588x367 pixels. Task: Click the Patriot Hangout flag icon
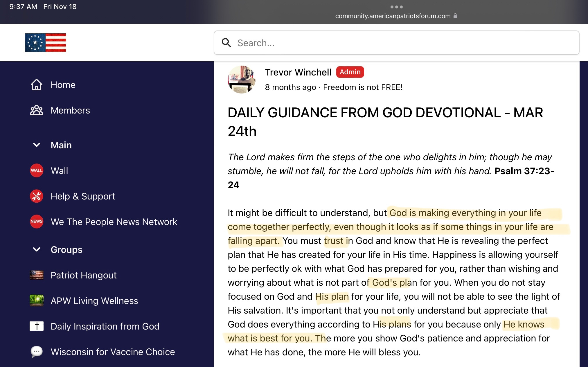coord(37,275)
